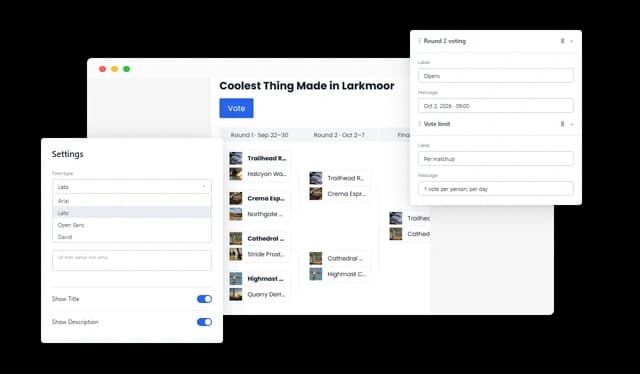Image resolution: width=640 pixels, height=374 pixels.
Task: Choose David from the font list
Action: click(132, 237)
